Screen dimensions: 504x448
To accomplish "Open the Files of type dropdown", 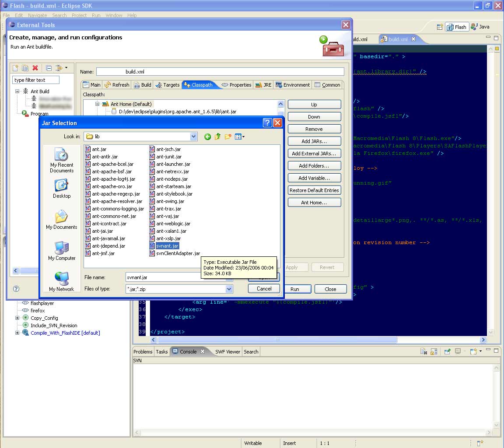I will click(229, 289).
